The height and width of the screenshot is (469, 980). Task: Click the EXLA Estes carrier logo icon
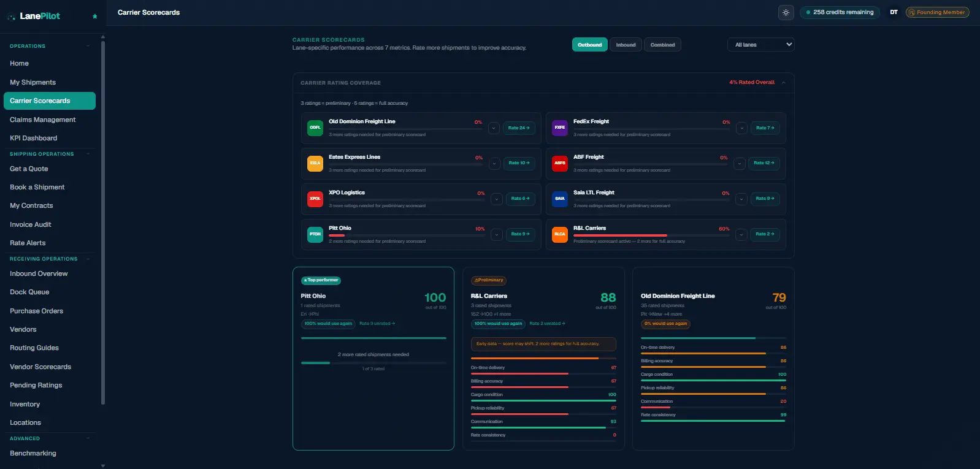pos(315,163)
